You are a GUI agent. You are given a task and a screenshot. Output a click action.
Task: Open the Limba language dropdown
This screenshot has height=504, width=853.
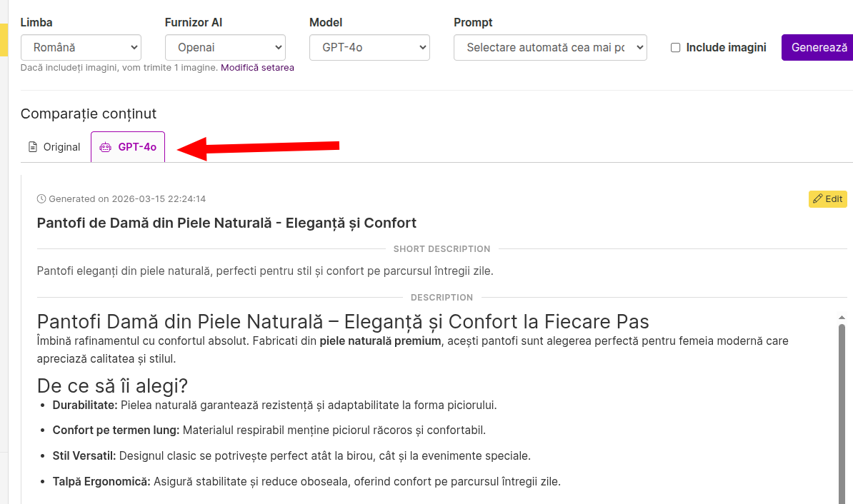click(x=81, y=48)
